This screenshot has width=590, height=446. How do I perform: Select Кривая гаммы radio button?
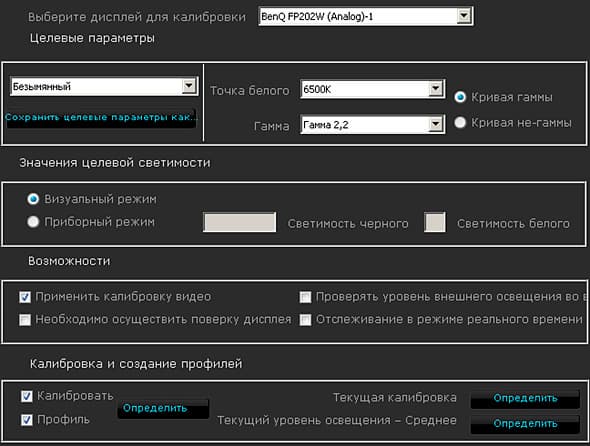click(460, 97)
